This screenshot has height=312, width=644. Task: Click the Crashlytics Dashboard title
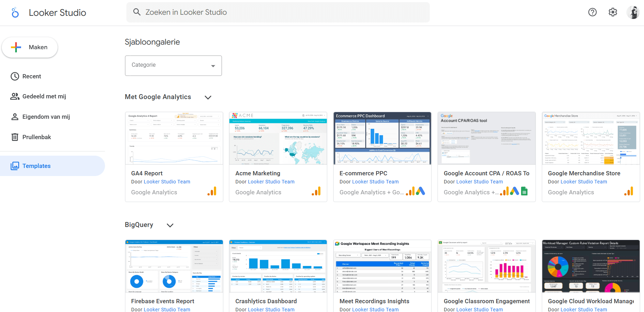(266, 301)
